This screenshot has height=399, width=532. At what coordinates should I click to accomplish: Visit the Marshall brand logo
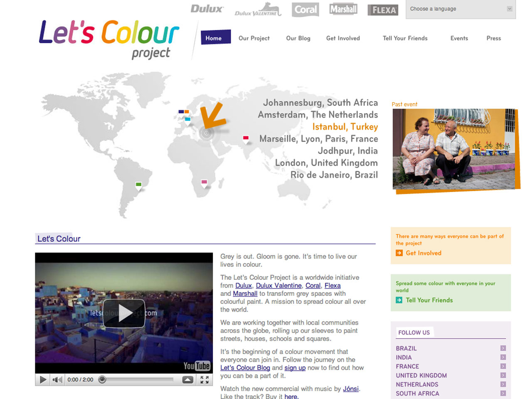343,9
